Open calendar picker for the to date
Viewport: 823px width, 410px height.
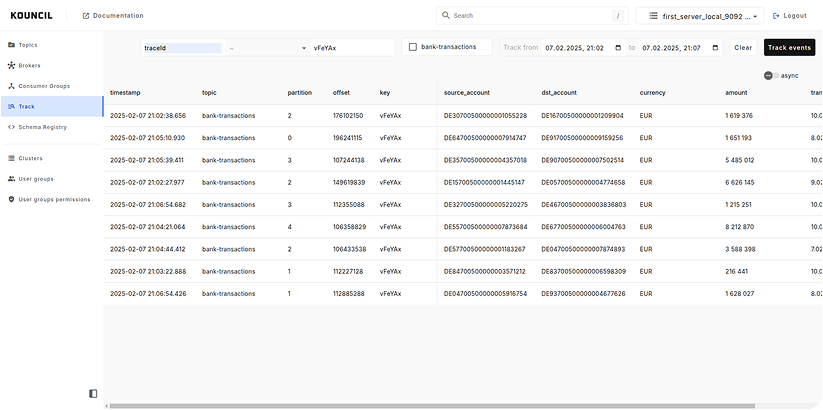[715, 47]
